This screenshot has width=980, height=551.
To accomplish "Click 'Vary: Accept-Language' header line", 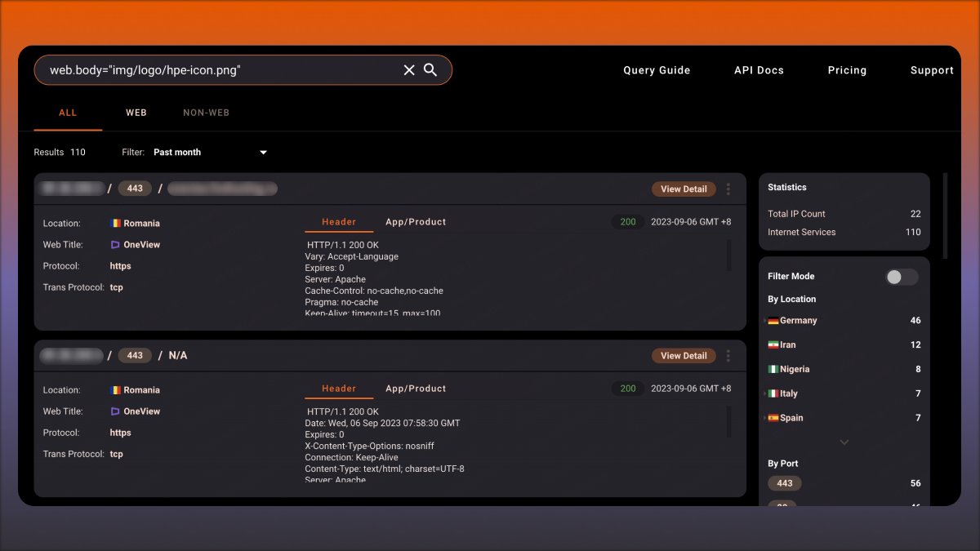I will point(352,256).
